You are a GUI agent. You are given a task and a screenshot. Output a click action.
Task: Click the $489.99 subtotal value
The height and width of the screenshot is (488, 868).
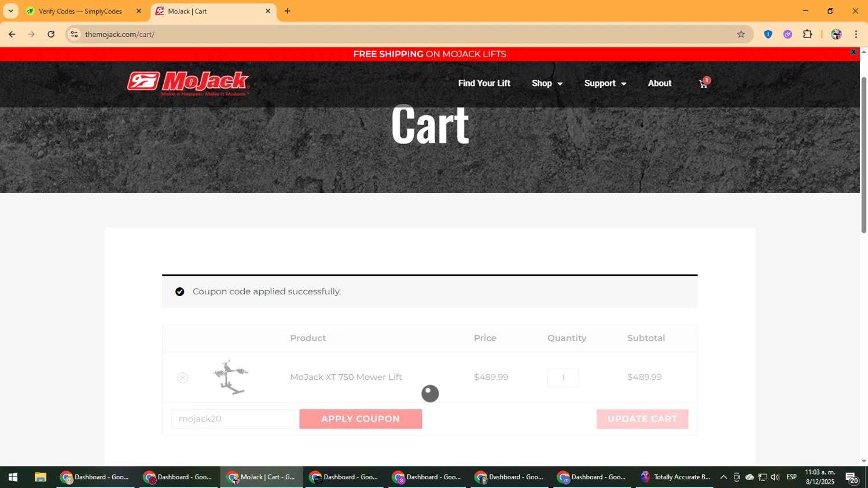[645, 377]
